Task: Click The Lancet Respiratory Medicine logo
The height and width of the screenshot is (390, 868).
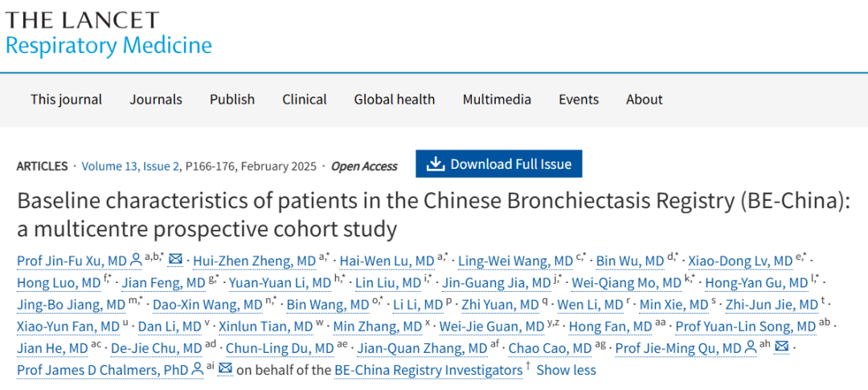Action: coord(108,33)
